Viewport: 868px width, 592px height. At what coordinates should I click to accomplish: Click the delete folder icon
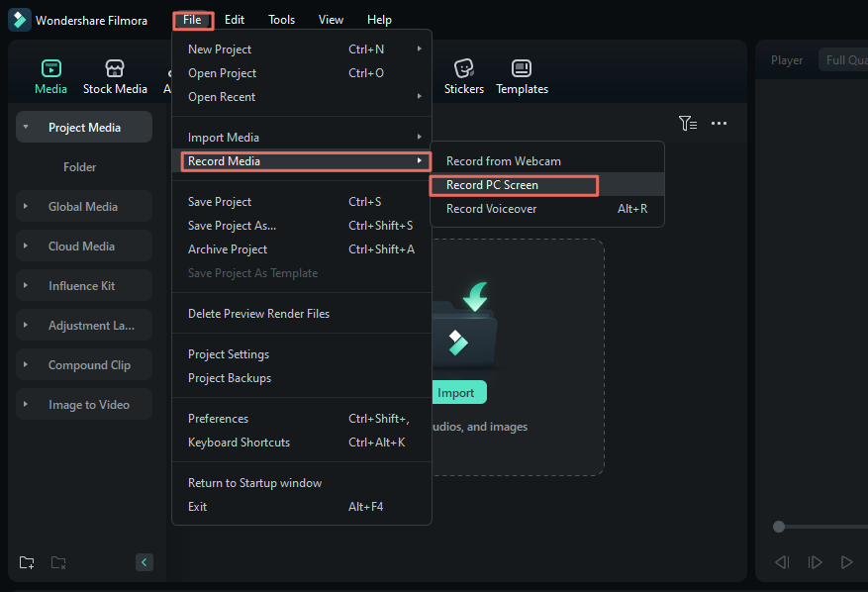[58, 562]
